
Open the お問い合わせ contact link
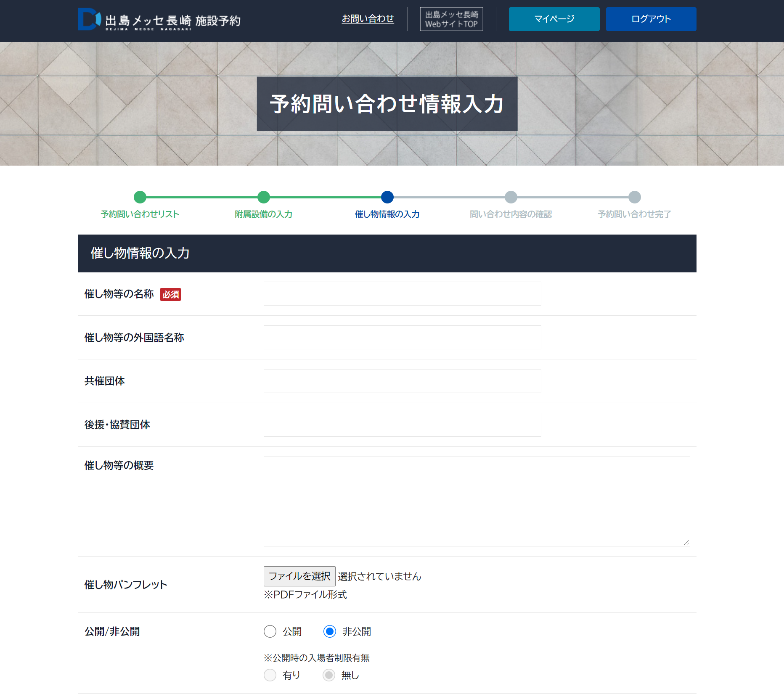(x=368, y=19)
